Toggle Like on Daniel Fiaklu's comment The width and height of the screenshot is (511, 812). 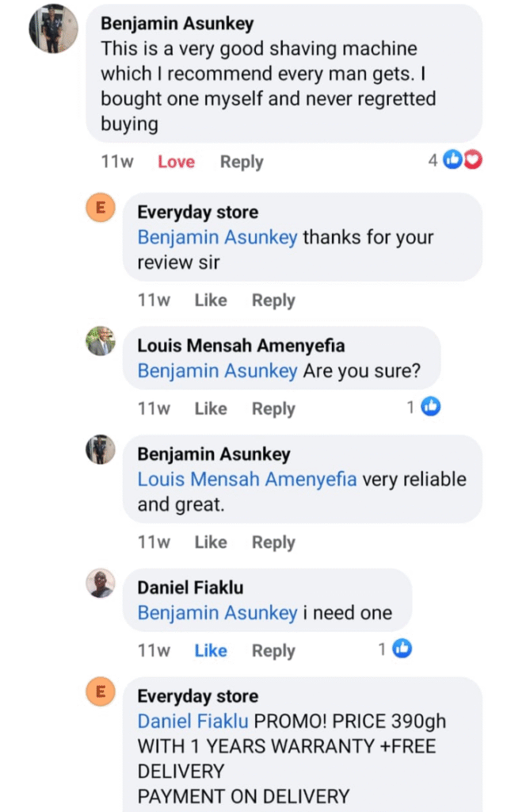pyautogui.click(x=211, y=650)
